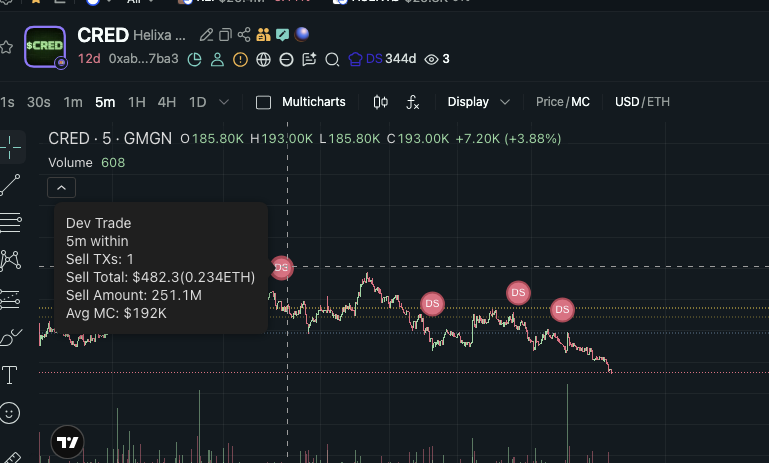The height and width of the screenshot is (463, 769).
Task: Select the 30s timeframe
Action: (39, 102)
